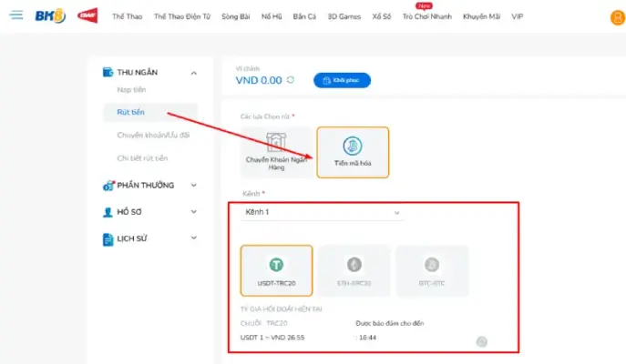Image resolution: width=626 pixels, height=364 pixels.
Task: Click the USDT 1 ~ VND 26.55 rate
Action: coord(272,338)
